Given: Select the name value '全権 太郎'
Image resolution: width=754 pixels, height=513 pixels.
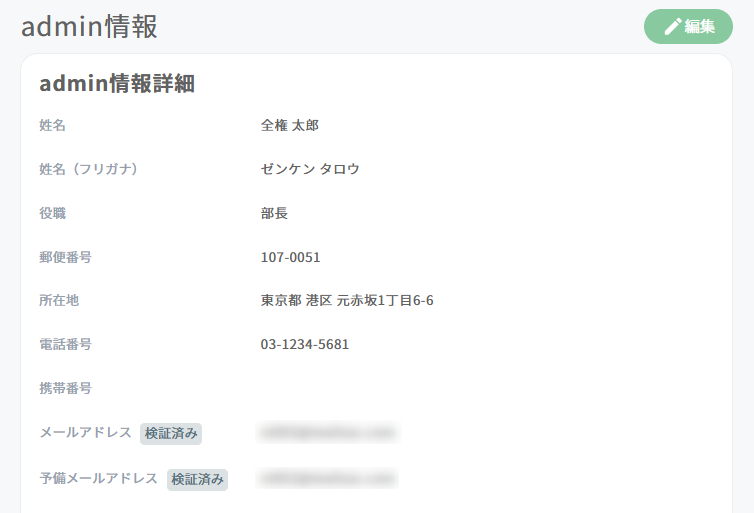Looking at the screenshot, I should (289, 125).
